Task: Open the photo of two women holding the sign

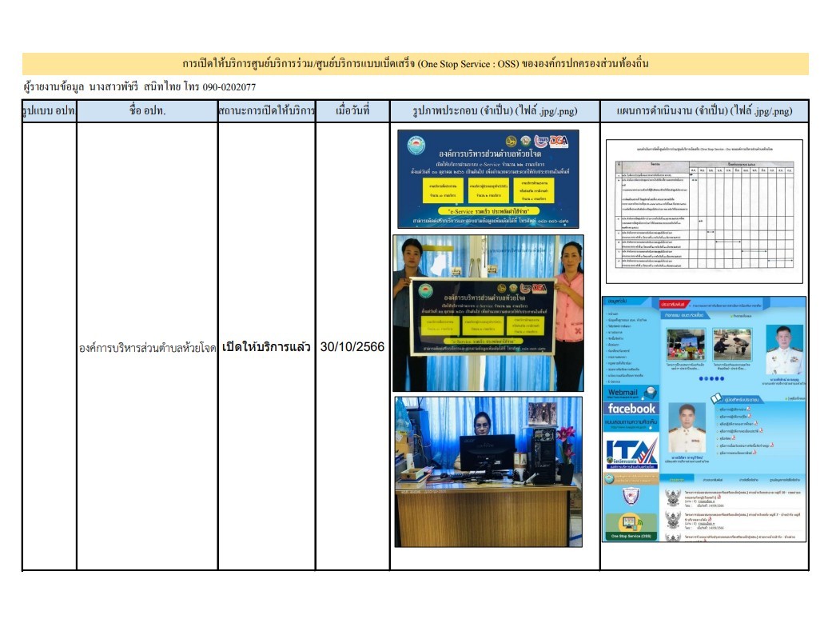Action: click(488, 313)
